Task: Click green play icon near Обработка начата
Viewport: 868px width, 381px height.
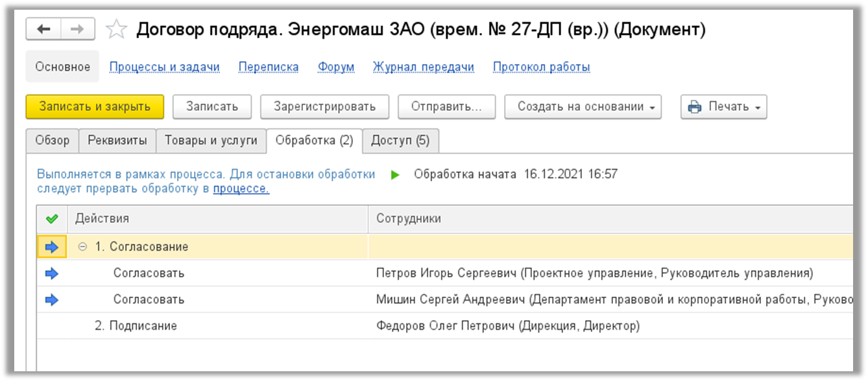Action: 395,174
